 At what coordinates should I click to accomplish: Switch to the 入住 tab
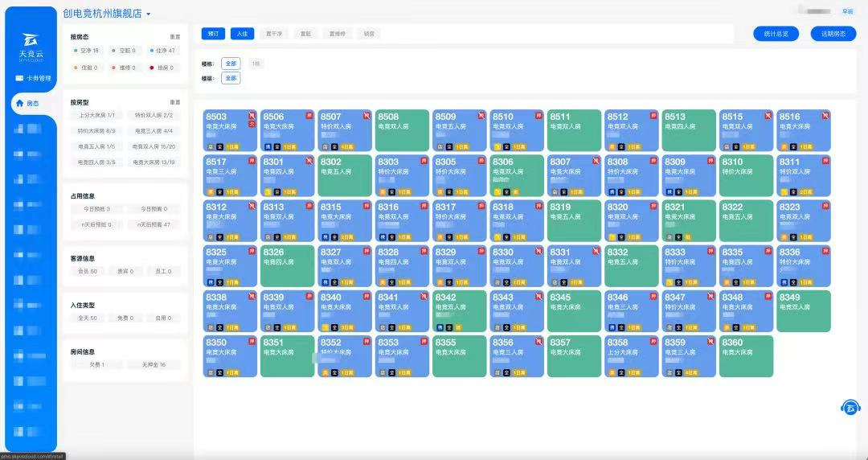[x=243, y=34]
